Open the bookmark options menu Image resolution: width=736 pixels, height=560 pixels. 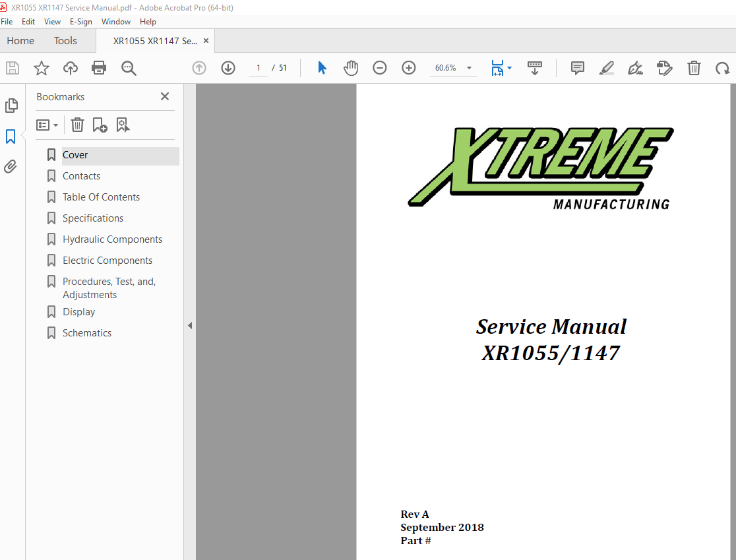(46, 125)
